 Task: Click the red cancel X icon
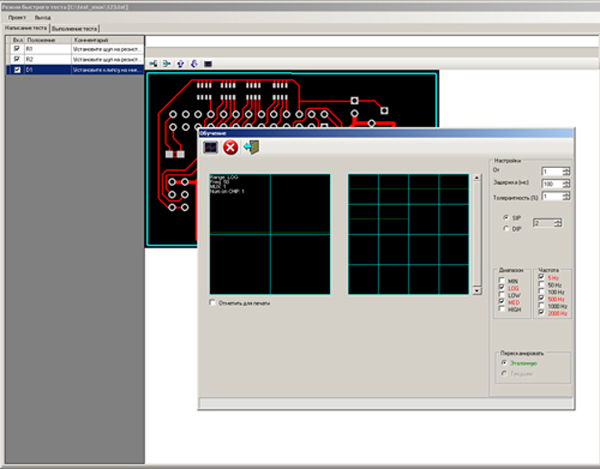click(x=230, y=148)
